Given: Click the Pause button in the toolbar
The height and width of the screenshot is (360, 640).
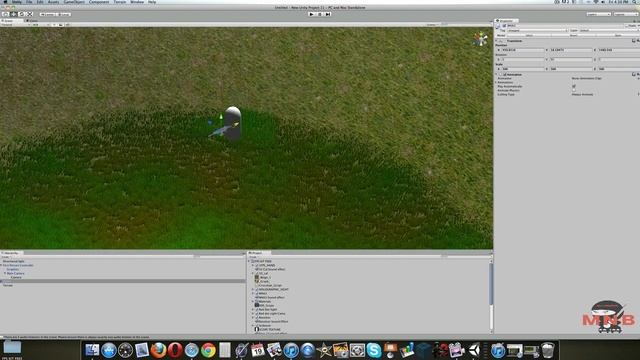Looking at the screenshot, I should tap(320, 14).
